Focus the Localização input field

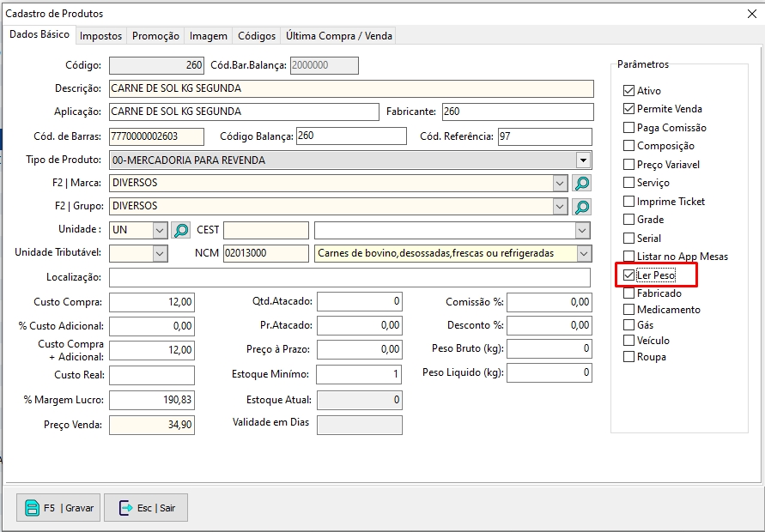(349, 277)
